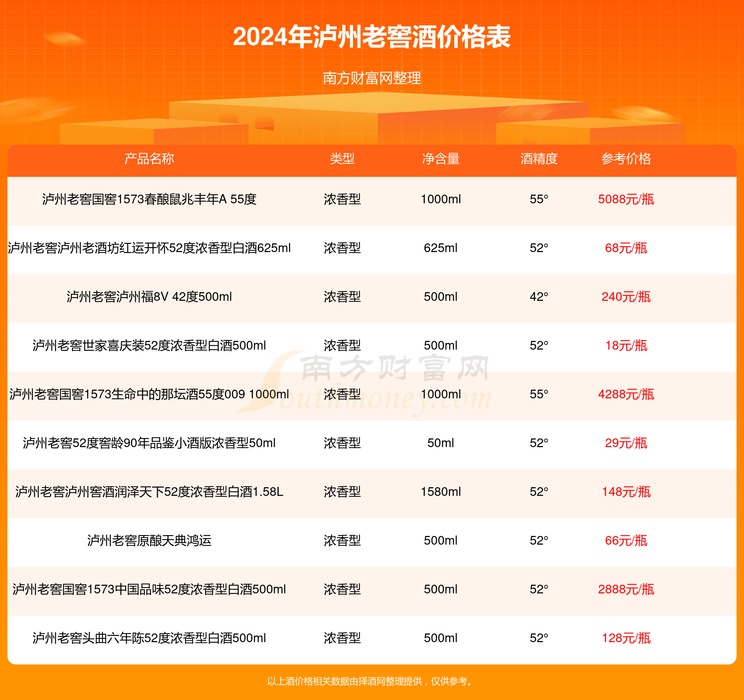Click the 240元/瓶 price
Image resolution: width=744 pixels, height=700 pixels.
(626, 297)
